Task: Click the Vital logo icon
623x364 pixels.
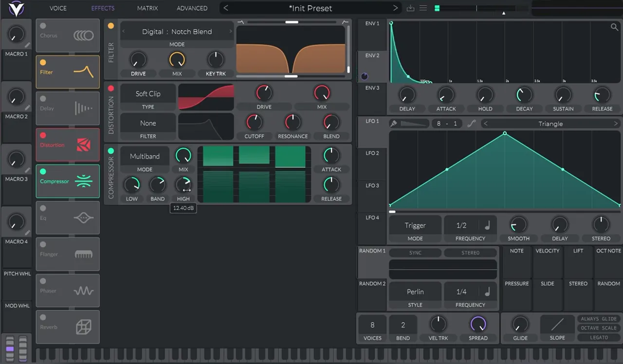Action: (16, 8)
